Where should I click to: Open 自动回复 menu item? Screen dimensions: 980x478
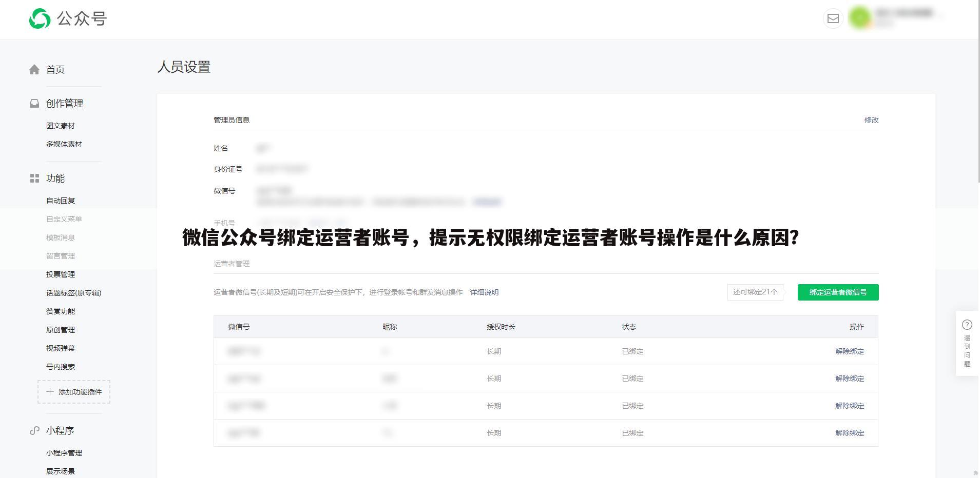tap(61, 201)
